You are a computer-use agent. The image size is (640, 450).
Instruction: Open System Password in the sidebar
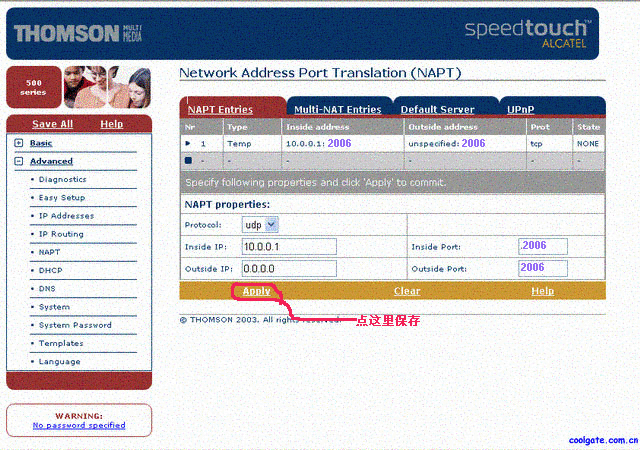[x=75, y=325]
